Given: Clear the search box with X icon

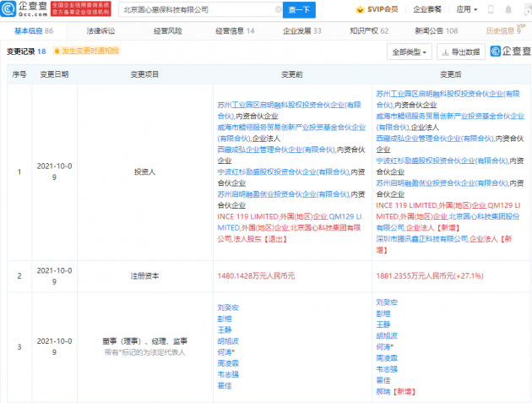Looking at the screenshot, I should (x=277, y=10).
